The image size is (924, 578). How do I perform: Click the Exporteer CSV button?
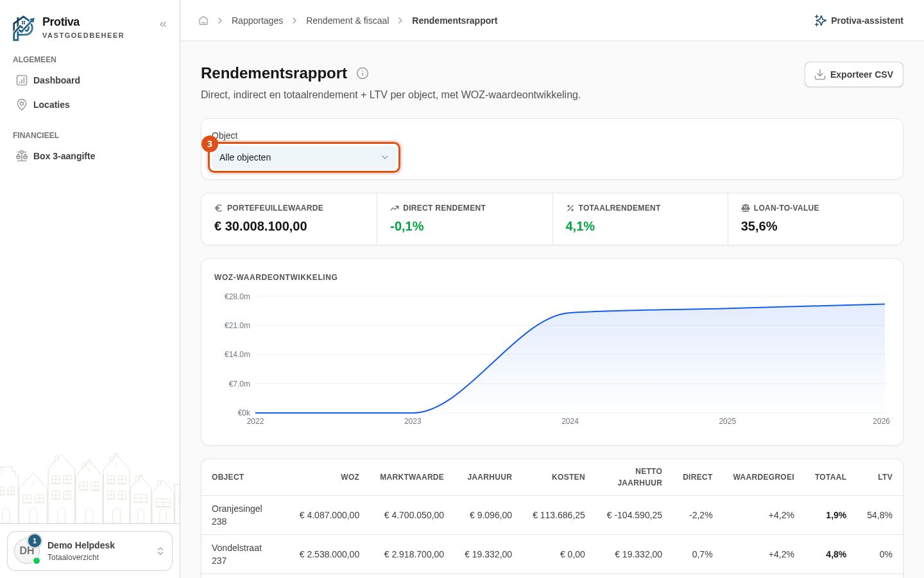coord(854,74)
